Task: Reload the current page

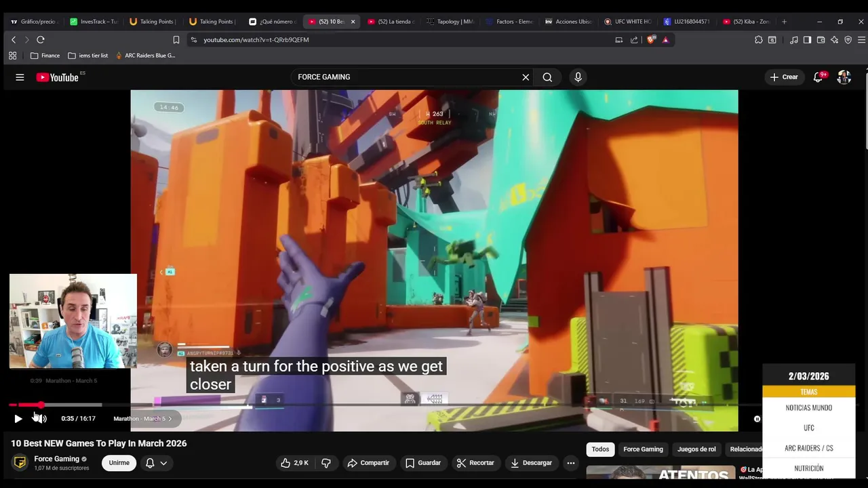Action: pos(41,40)
